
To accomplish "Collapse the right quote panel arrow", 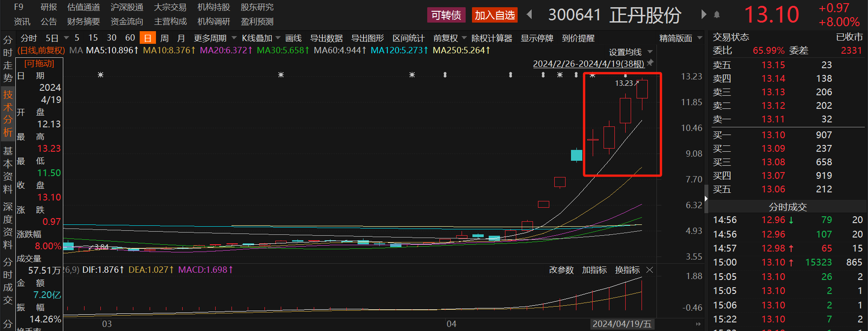I will pyautogui.click(x=706, y=199).
